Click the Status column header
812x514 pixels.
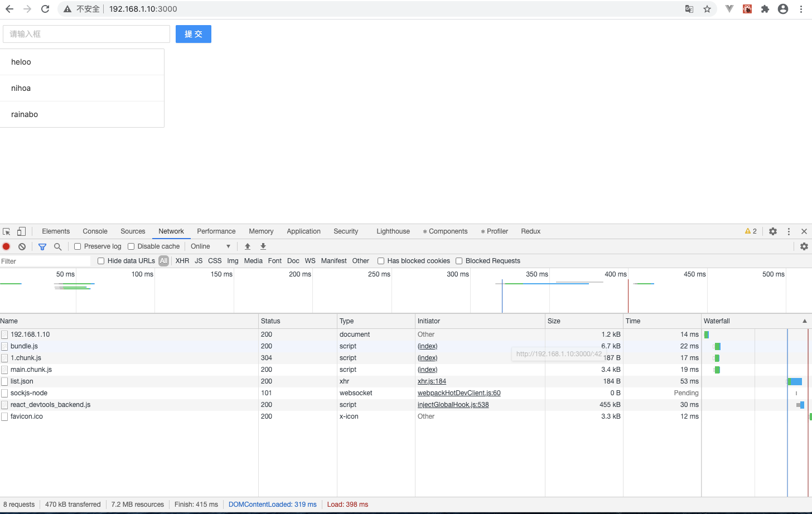tap(298, 321)
